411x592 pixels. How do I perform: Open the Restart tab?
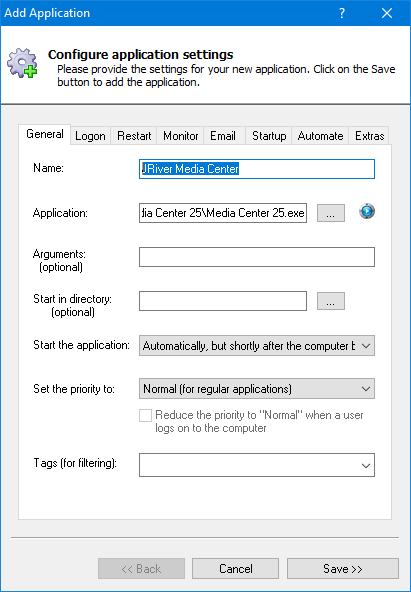pos(134,136)
